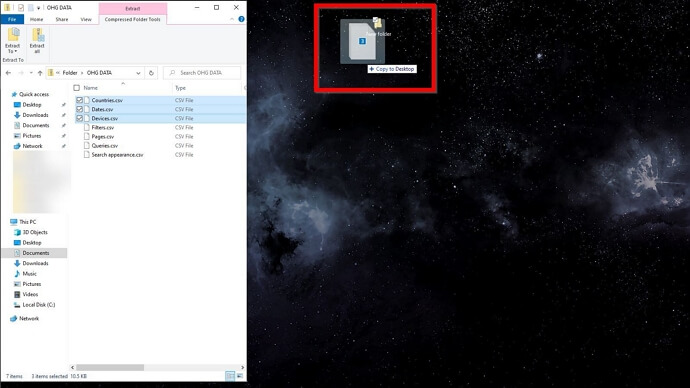Switch to large icons view in status bar
This screenshot has width=690, height=388.
point(240,376)
